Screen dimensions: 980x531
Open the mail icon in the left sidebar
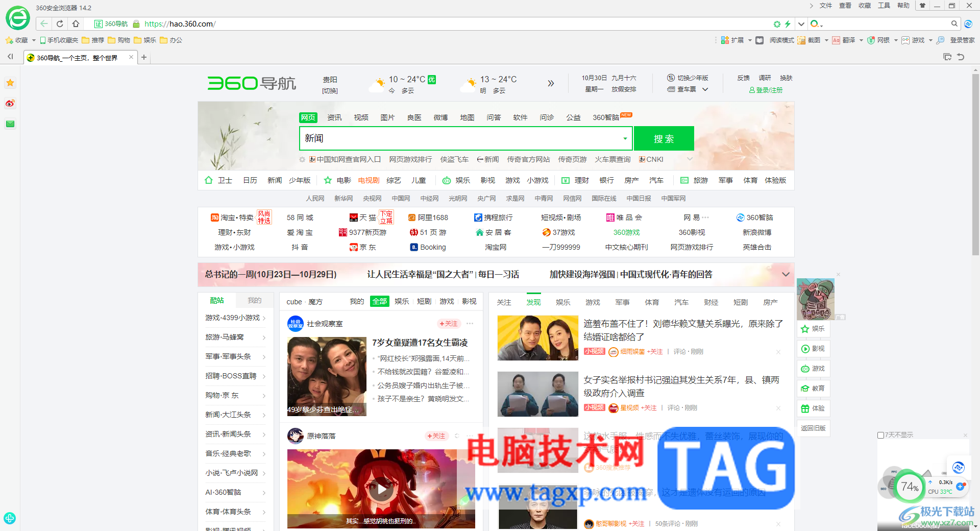click(10, 124)
